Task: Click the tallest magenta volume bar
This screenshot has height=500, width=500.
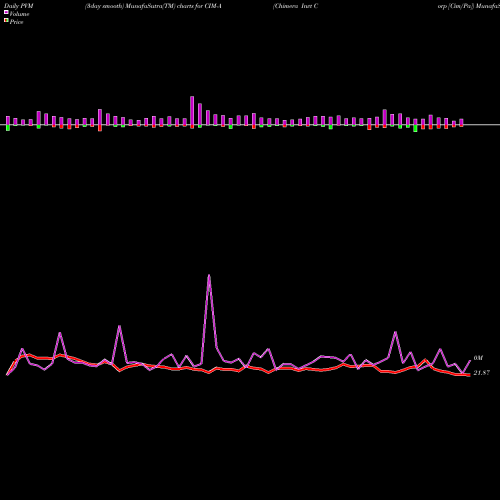Action: click(x=192, y=111)
